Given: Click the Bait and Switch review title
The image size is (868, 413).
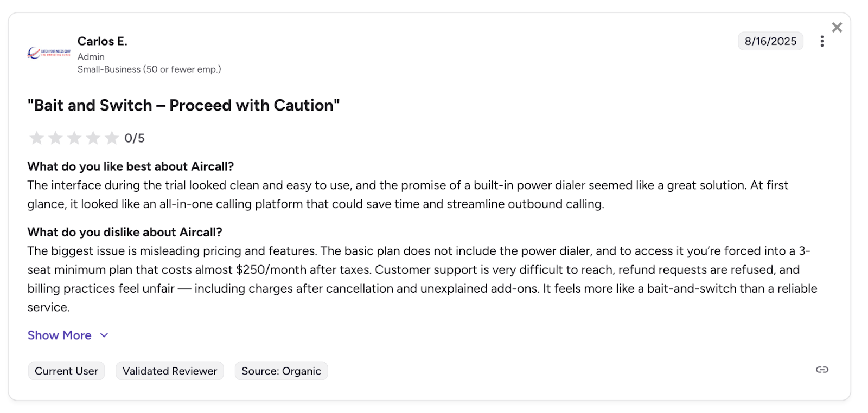Looking at the screenshot, I should click(x=183, y=105).
